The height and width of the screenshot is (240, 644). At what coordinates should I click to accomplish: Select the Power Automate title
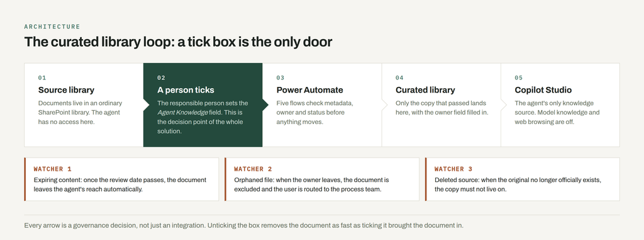pyautogui.click(x=309, y=89)
